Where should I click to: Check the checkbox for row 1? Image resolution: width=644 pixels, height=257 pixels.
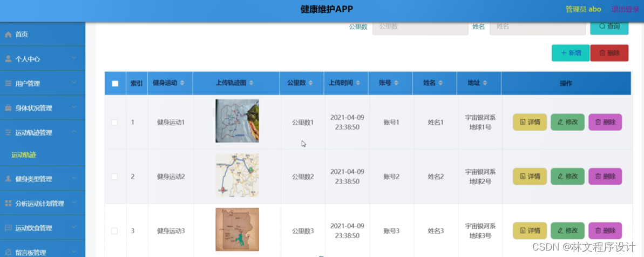coord(114,123)
